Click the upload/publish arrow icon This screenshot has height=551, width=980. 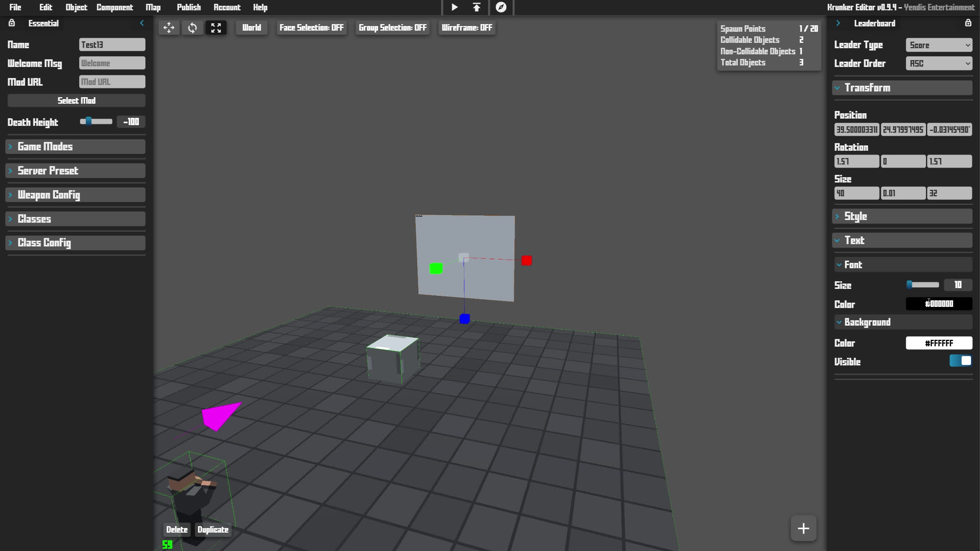coord(477,7)
